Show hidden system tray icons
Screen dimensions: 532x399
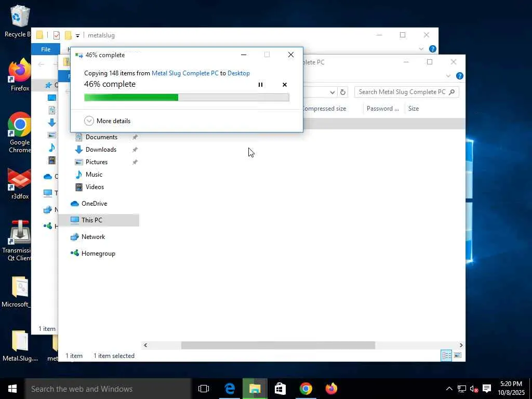[x=449, y=389]
